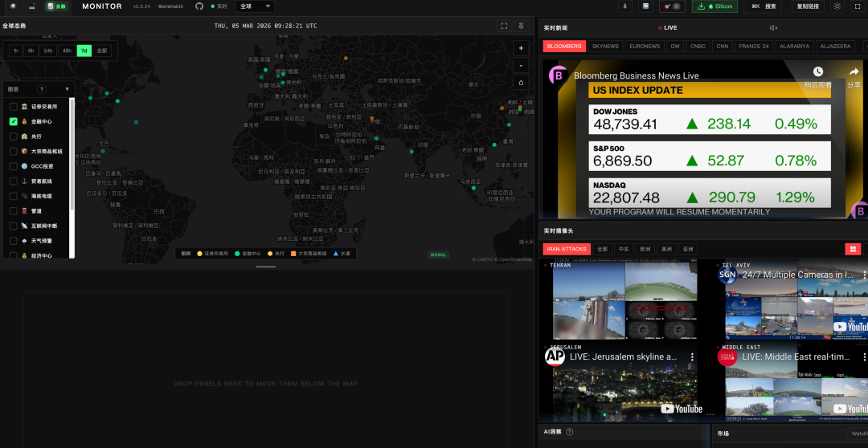
Task: Enable the 央行 layer checkbox
Action: (x=14, y=136)
